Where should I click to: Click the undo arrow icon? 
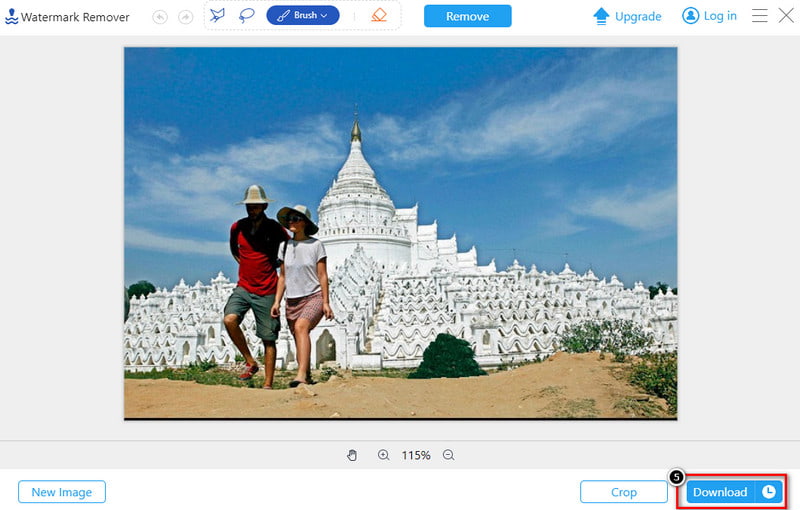coord(160,16)
